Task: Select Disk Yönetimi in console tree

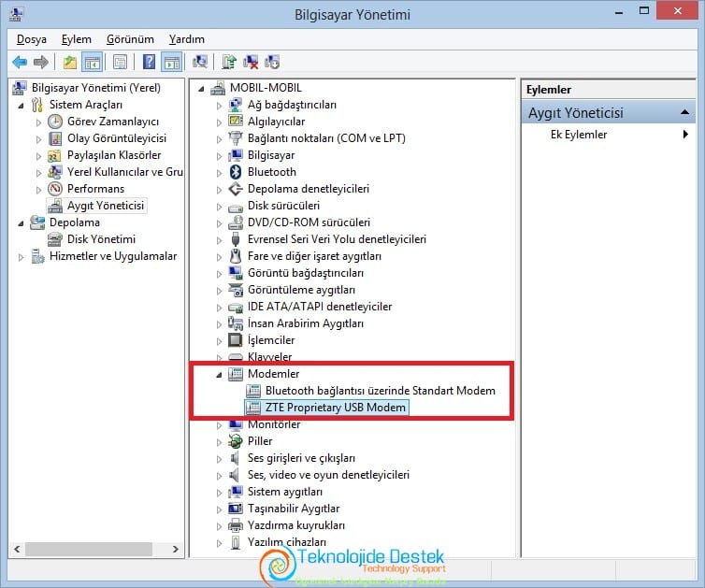Action: coord(101,239)
